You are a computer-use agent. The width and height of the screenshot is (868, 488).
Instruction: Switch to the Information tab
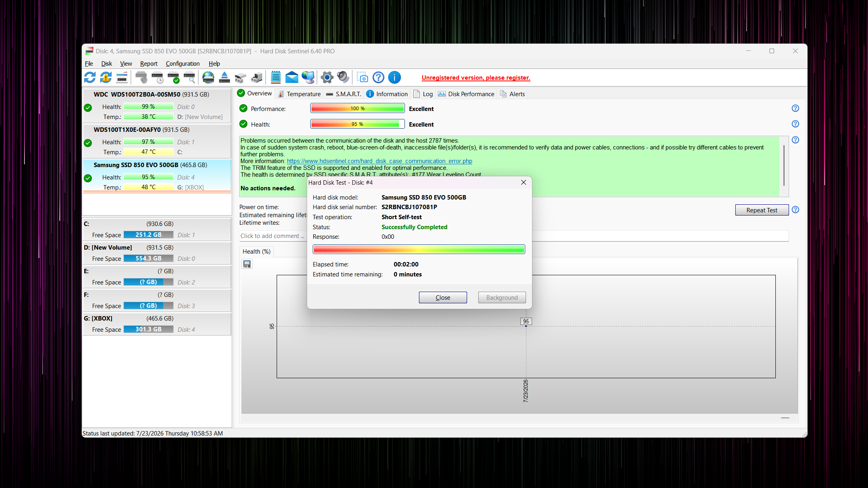coord(387,94)
